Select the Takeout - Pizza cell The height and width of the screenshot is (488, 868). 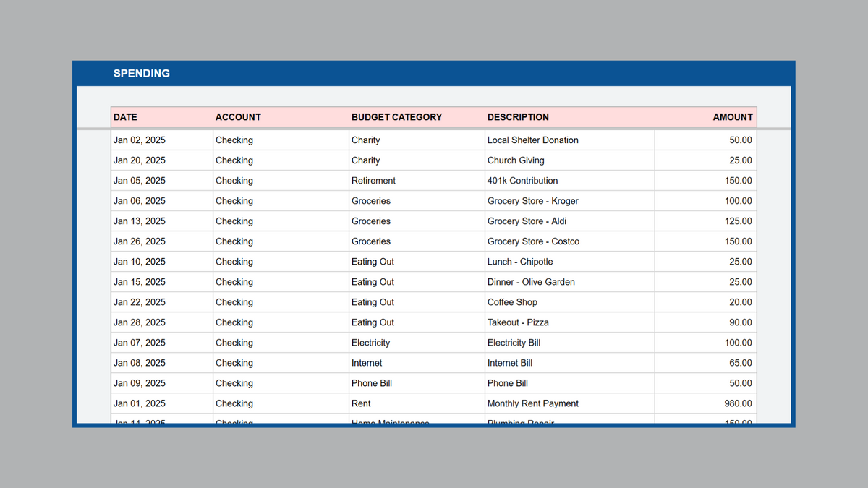pos(570,322)
